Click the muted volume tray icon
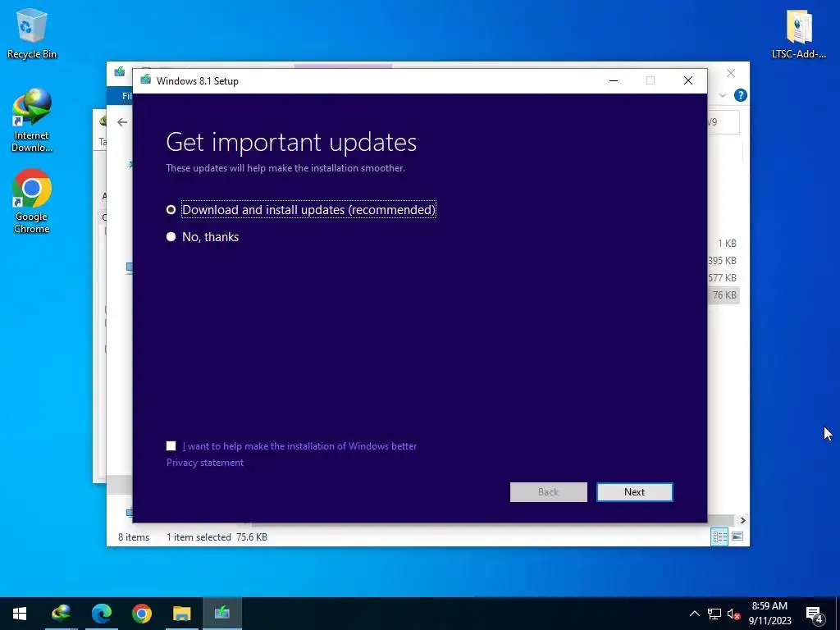Screen dimensions: 840x630 point(733,614)
